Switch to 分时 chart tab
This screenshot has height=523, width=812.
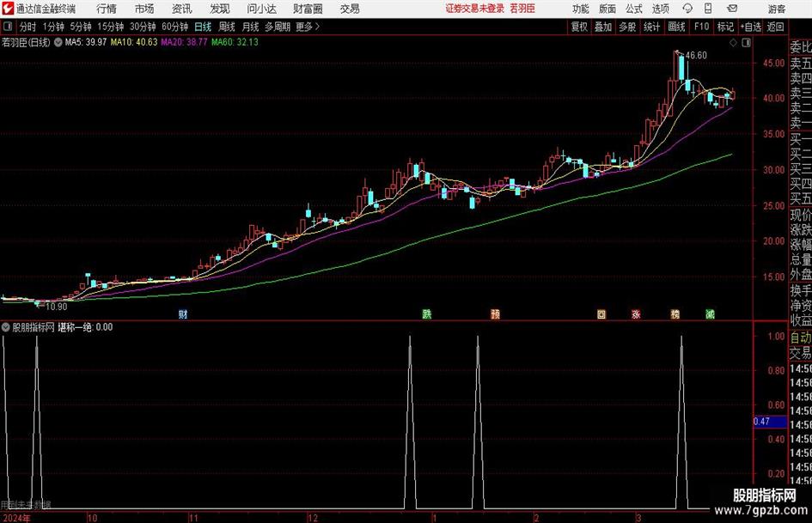point(27,27)
